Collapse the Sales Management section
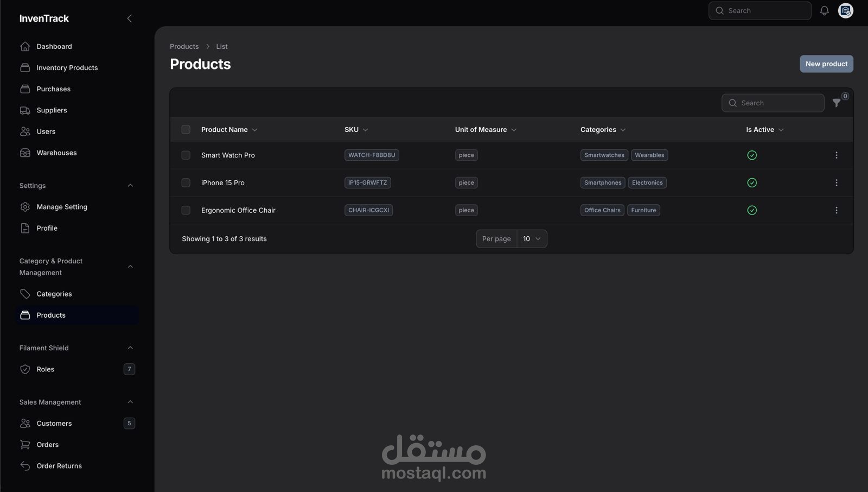 [x=130, y=402]
